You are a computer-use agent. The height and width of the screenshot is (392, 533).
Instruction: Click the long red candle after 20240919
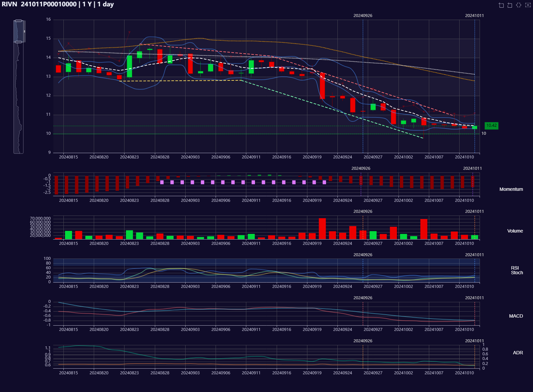322,86
